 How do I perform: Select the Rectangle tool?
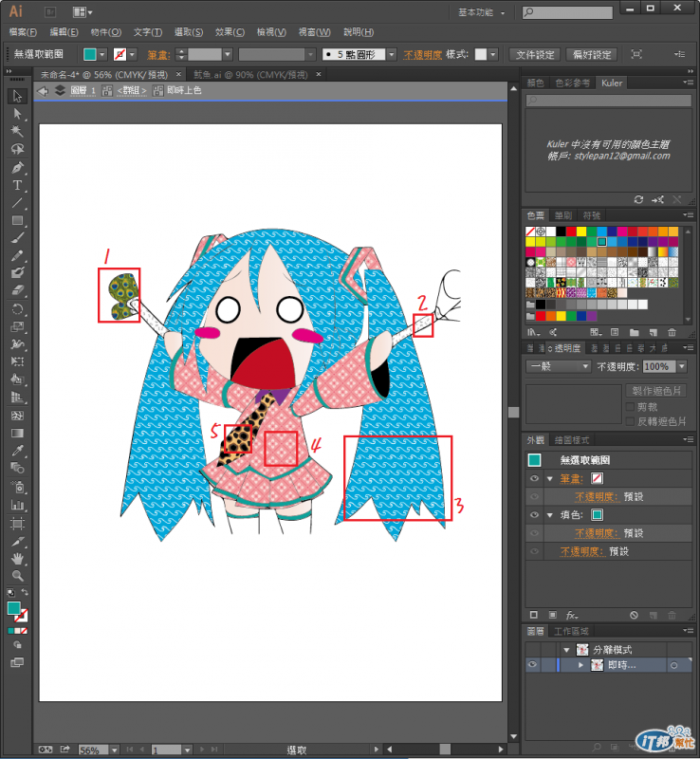17,221
